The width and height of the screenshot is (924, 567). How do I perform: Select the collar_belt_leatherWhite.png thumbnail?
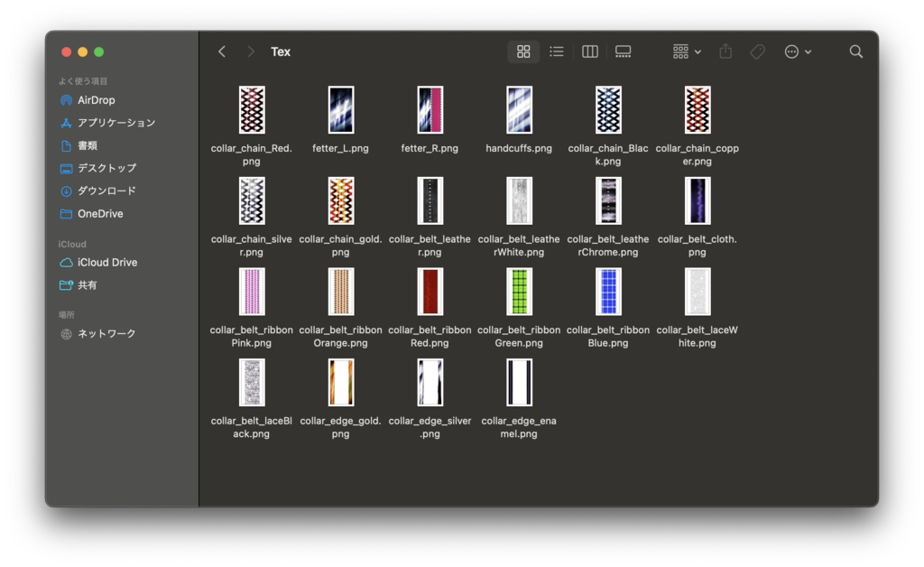[519, 201]
